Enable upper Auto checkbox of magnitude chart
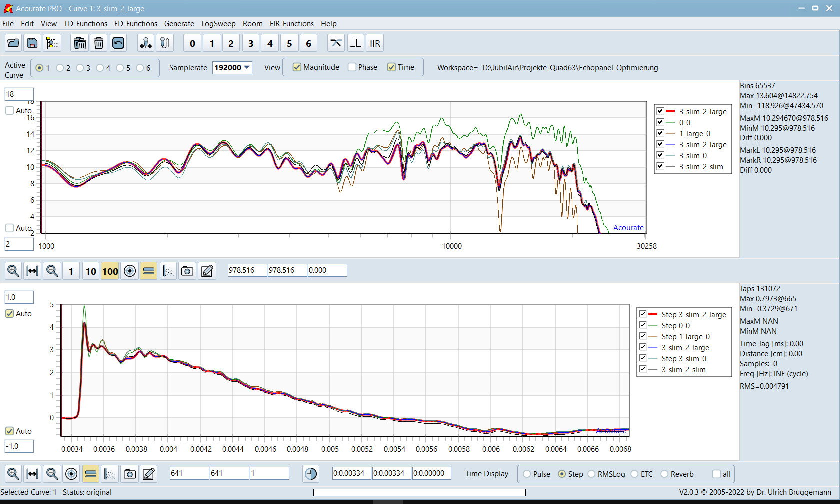 [x=9, y=110]
